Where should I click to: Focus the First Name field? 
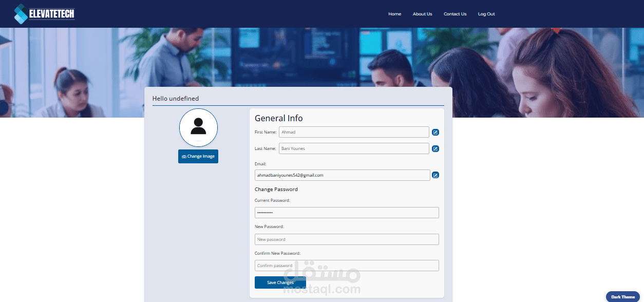[x=354, y=132]
